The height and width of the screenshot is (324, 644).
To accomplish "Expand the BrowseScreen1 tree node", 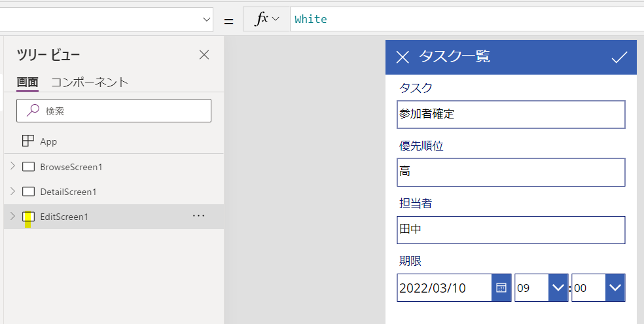I will coord(12,167).
